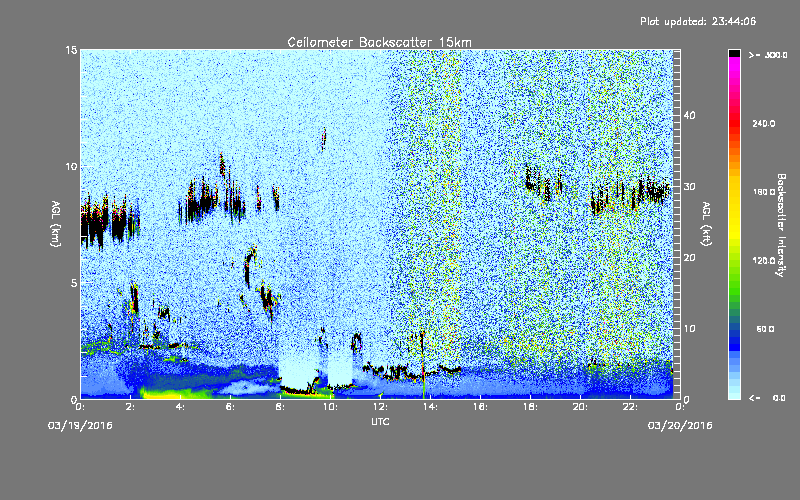Click the "6:" hour tick label
Screen dimensions: 800x500
231,407
